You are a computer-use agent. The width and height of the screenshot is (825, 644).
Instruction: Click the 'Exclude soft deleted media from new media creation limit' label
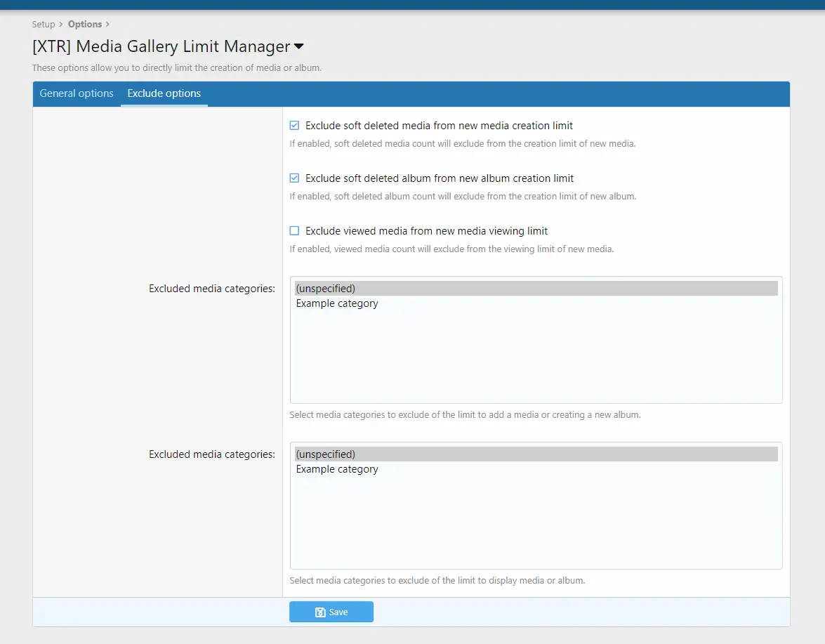click(x=439, y=126)
